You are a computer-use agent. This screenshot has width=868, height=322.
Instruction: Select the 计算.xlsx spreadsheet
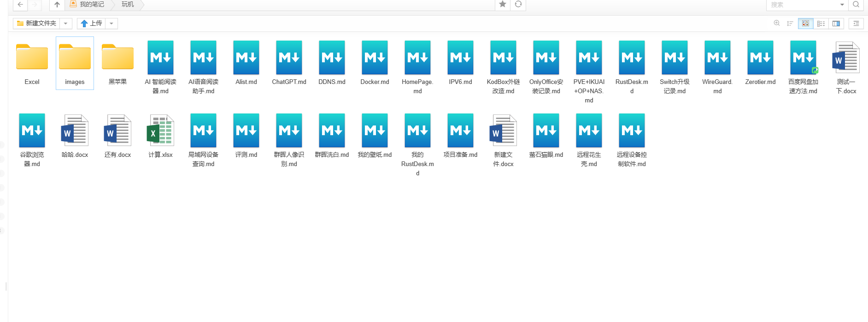[x=160, y=136]
